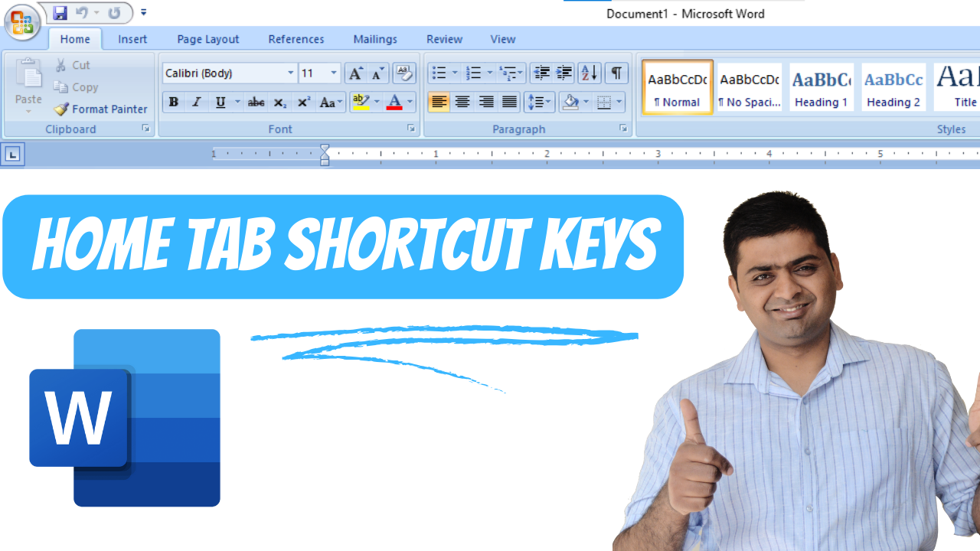
Task: Apply the Normal style
Action: [678, 88]
